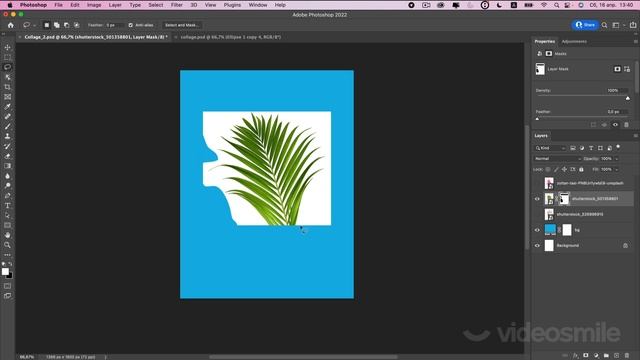Click the foreground color swatch
640x360 pixels.
tap(5, 272)
